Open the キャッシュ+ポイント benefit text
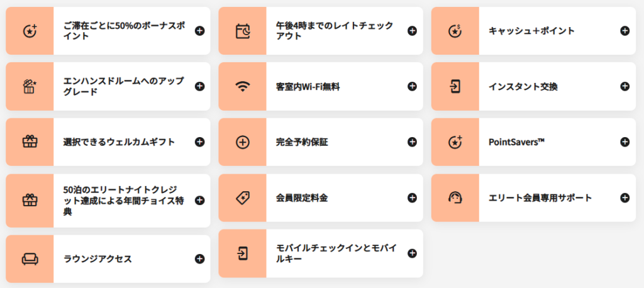Screen dimensions: 644x288 pyautogui.click(x=531, y=31)
